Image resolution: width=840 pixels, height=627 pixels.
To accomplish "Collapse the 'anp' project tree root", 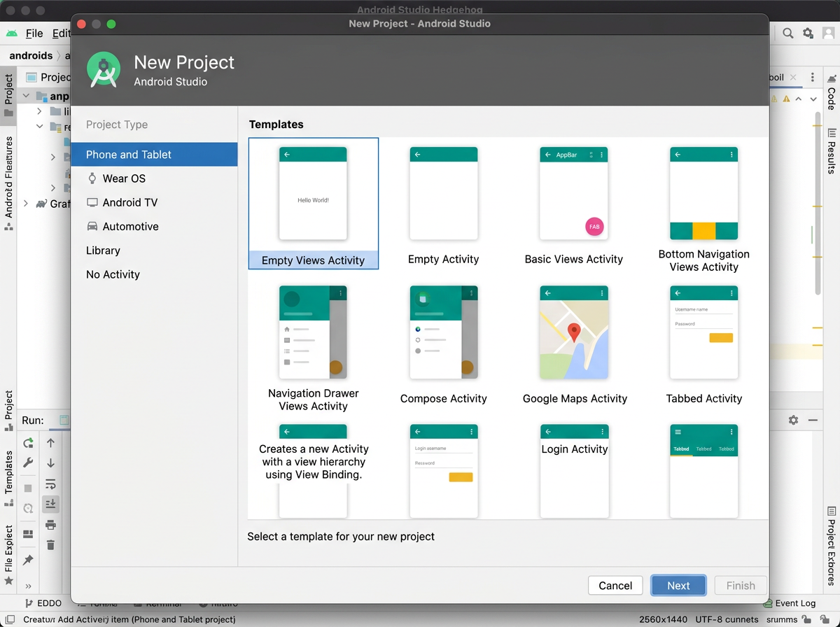I will click(27, 96).
